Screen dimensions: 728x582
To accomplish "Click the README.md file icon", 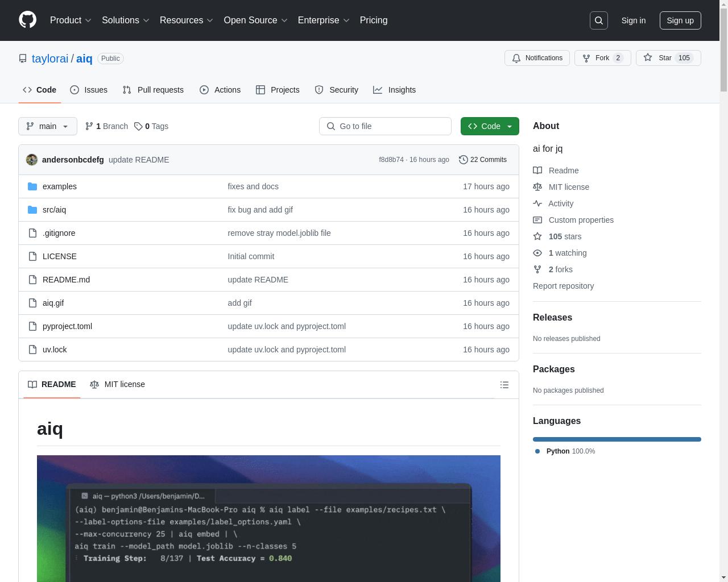I will 32,280.
